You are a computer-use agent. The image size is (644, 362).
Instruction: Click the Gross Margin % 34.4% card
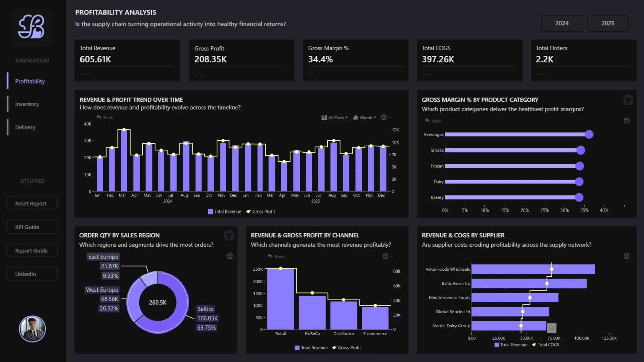click(356, 60)
